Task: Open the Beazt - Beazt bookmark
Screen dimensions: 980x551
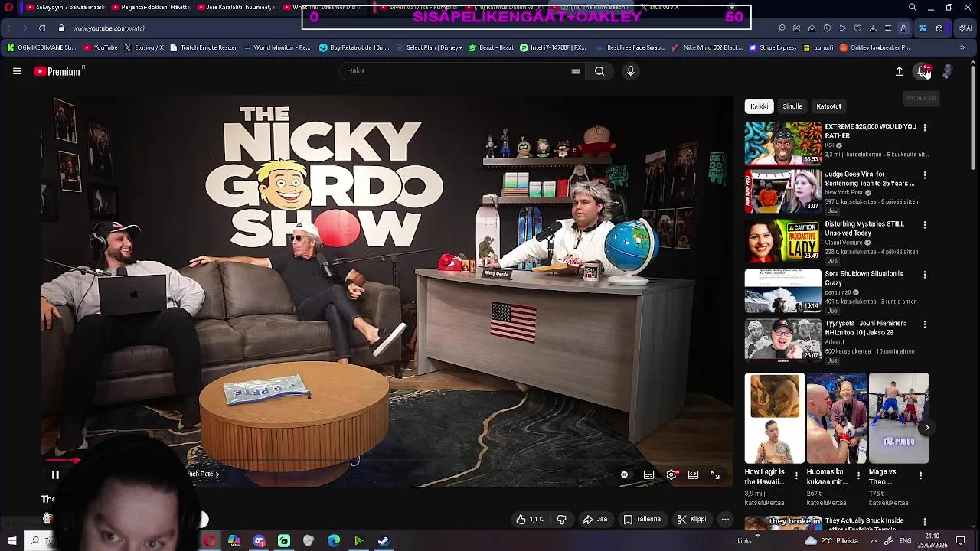Action: tap(491, 47)
